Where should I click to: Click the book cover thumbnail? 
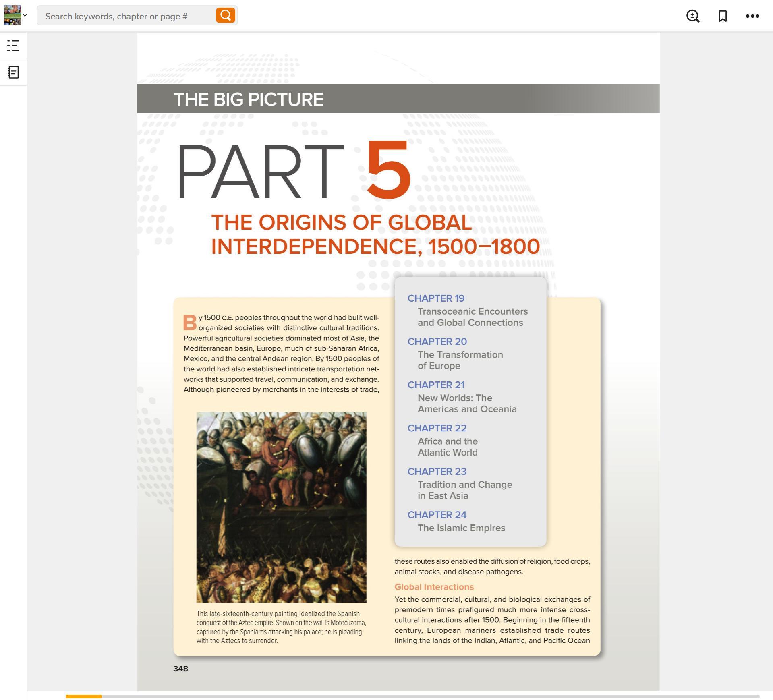[12, 15]
